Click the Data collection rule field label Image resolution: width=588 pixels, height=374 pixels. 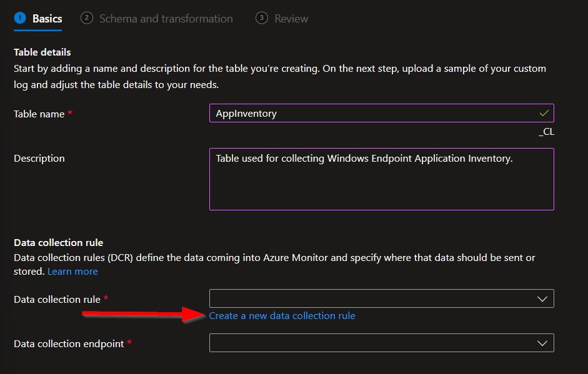pos(57,300)
